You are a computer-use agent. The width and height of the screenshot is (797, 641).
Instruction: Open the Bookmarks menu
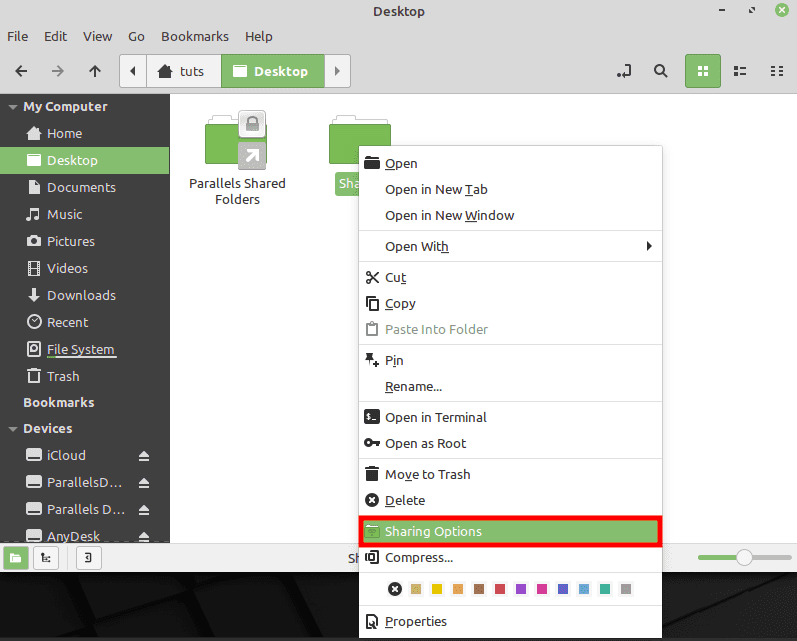pyautogui.click(x=194, y=36)
